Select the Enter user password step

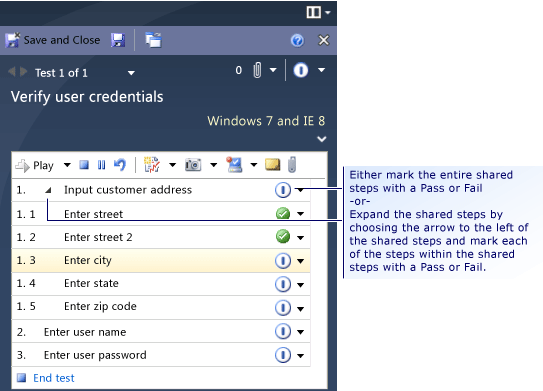pyautogui.click(x=161, y=355)
